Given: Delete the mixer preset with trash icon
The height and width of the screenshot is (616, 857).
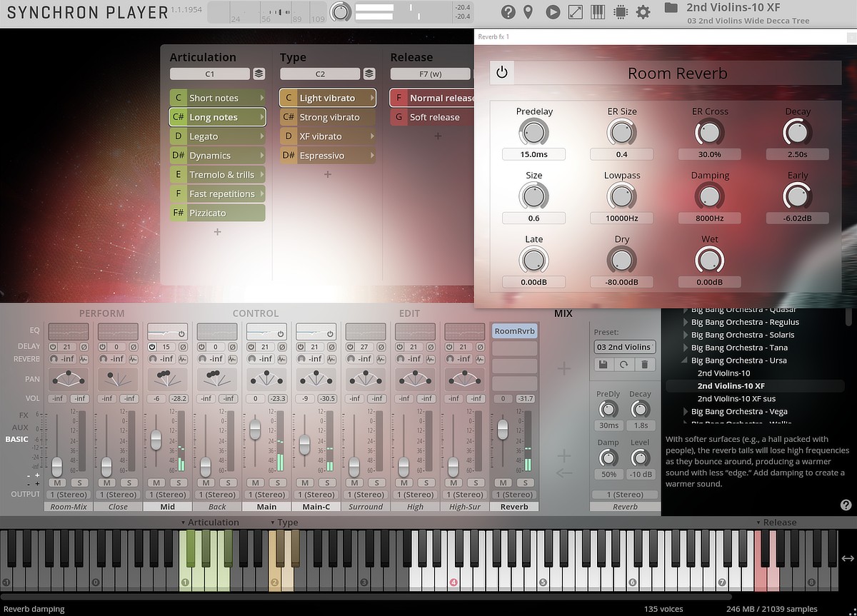Looking at the screenshot, I should 645,364.
